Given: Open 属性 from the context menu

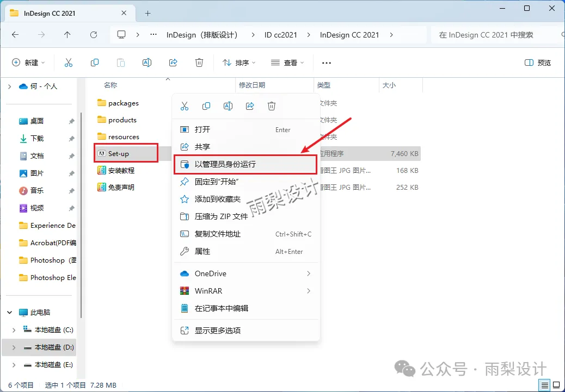Looking at the screenshot, I should (246, 251).
